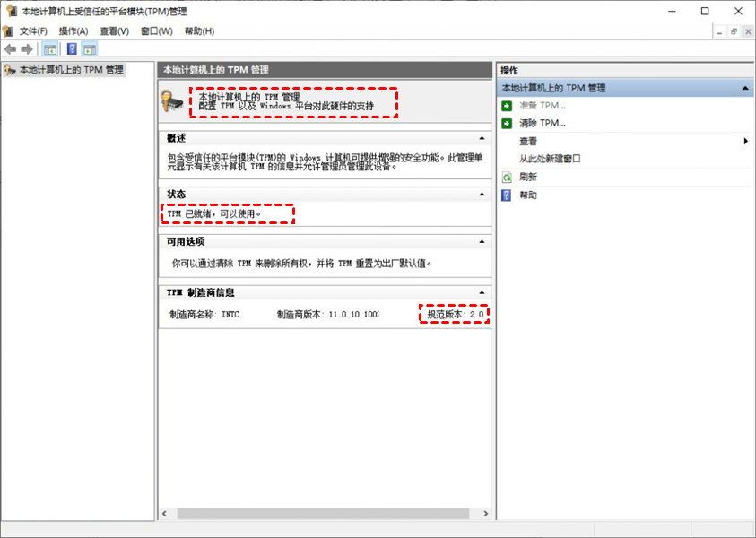This screenshot has height=538, width=756.
Task: Click the help icon beside 帮助 action
Action: click(x=507, y=195)
